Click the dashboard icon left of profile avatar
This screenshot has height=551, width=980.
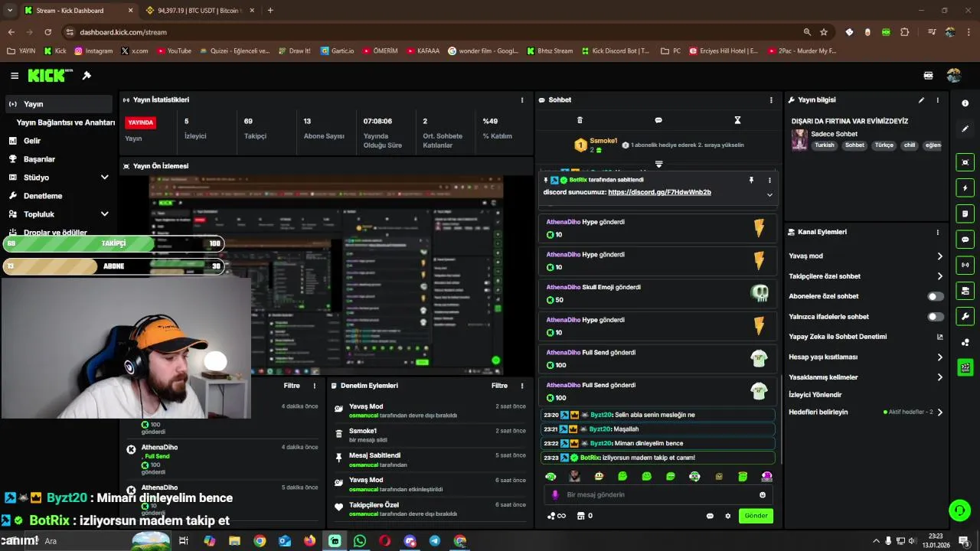[928, 76]
